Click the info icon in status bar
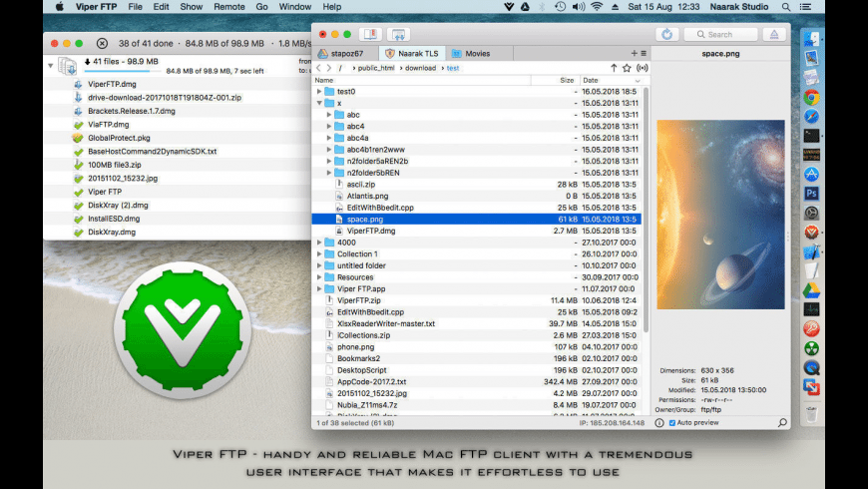This screenshot has height=489, width=868. click(659, 423)
